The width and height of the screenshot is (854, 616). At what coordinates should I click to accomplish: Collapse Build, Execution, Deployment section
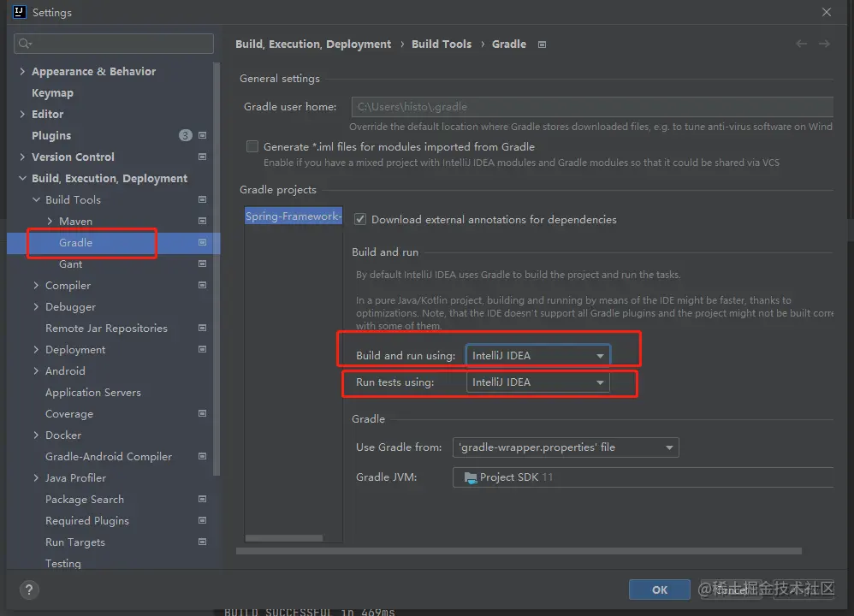click(x=22, y=178)
